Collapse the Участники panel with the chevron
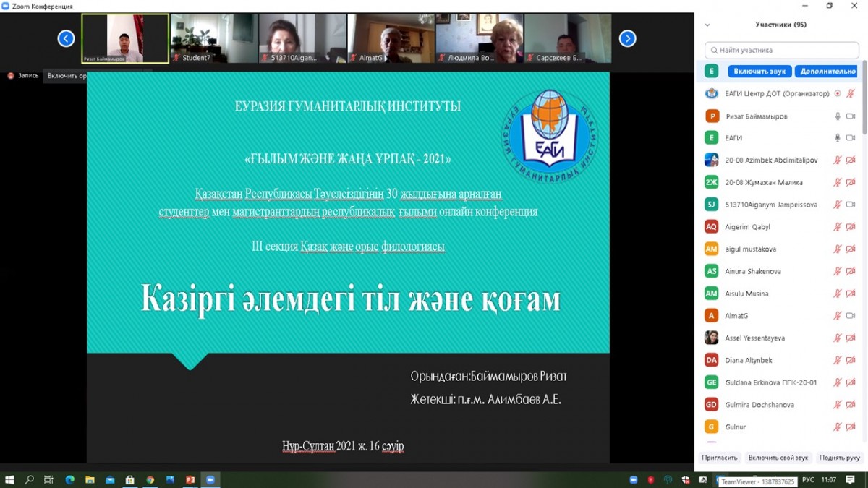 (x=707, y=25)
